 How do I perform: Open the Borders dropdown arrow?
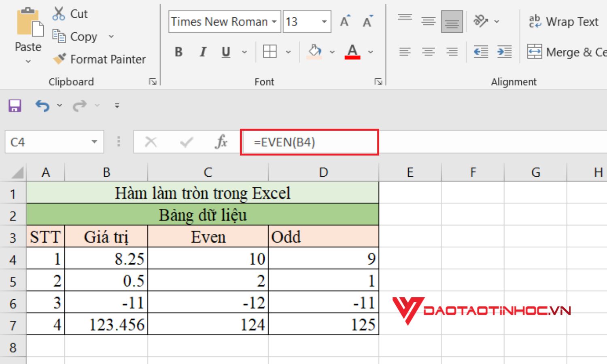(289, 52)
